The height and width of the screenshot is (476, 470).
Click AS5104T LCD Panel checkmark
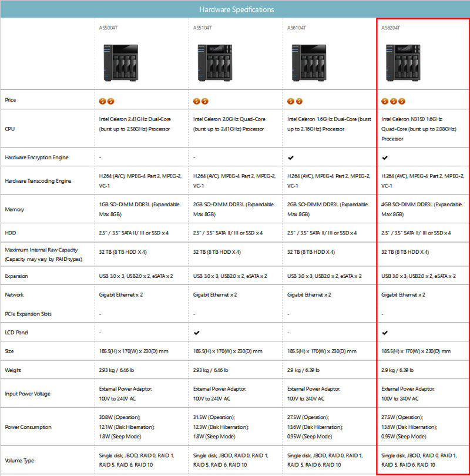click(x=197, y=333)
